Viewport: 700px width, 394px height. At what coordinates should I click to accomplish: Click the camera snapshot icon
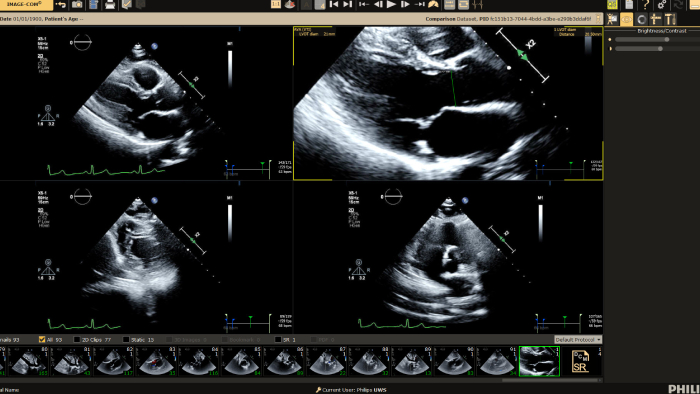click(x=77, y=4)
